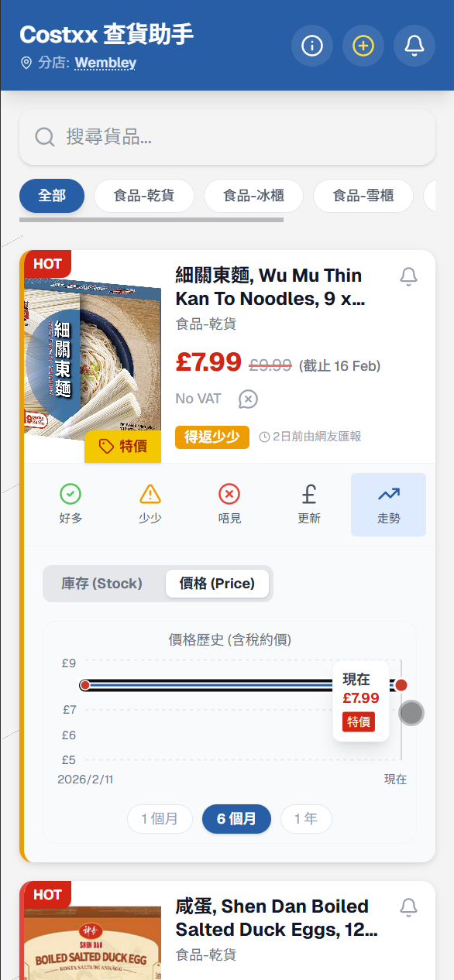Click the comment icon beside No VAT
Screen dimensions: 454x980
click(247, 399)
